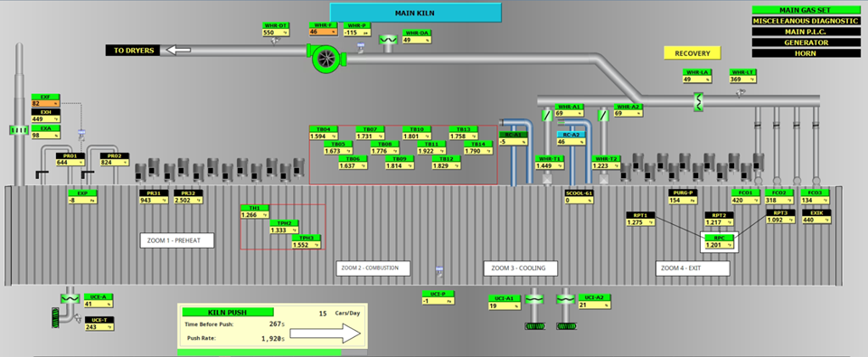Click the EXH tag label
868x357 pixels.
click(x=45, y=112)
